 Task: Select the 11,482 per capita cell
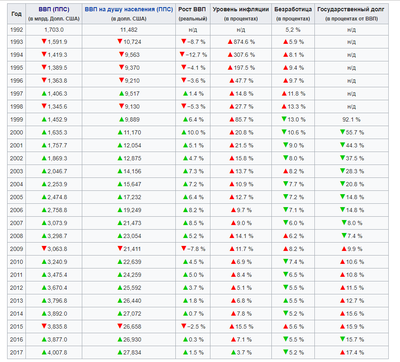(x=129, y=30)
